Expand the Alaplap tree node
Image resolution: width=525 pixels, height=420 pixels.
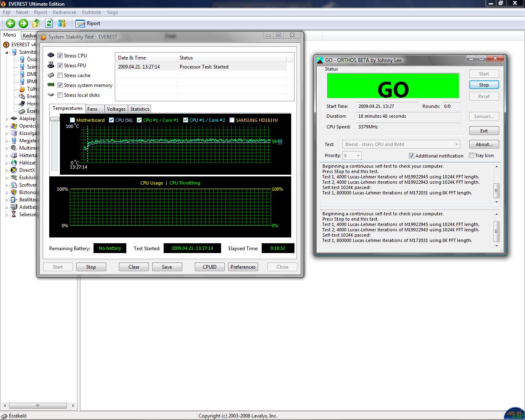7,119
